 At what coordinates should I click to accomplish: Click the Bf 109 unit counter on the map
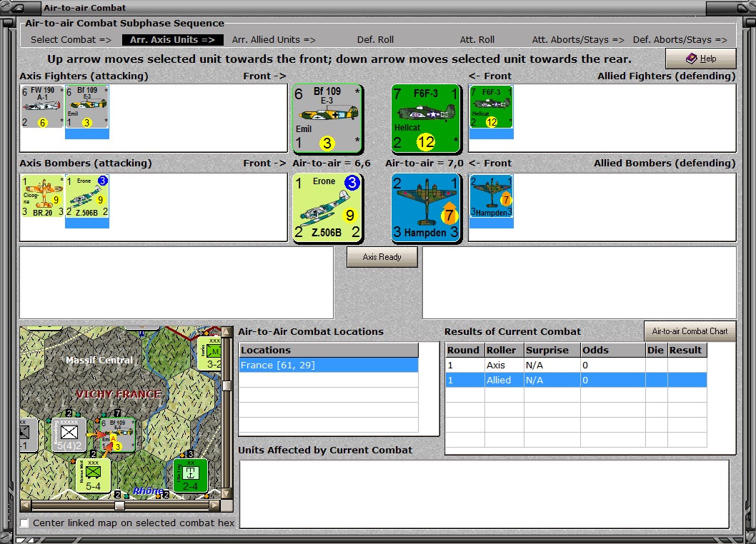[x=117, y=435]
